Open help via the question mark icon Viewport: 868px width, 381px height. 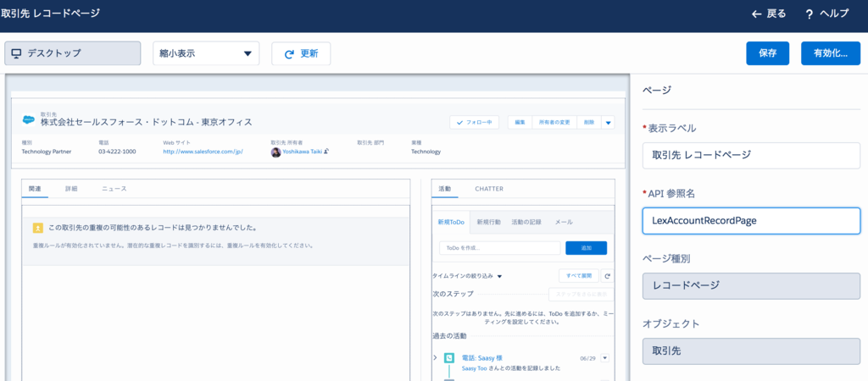click(x=809, y=14)
